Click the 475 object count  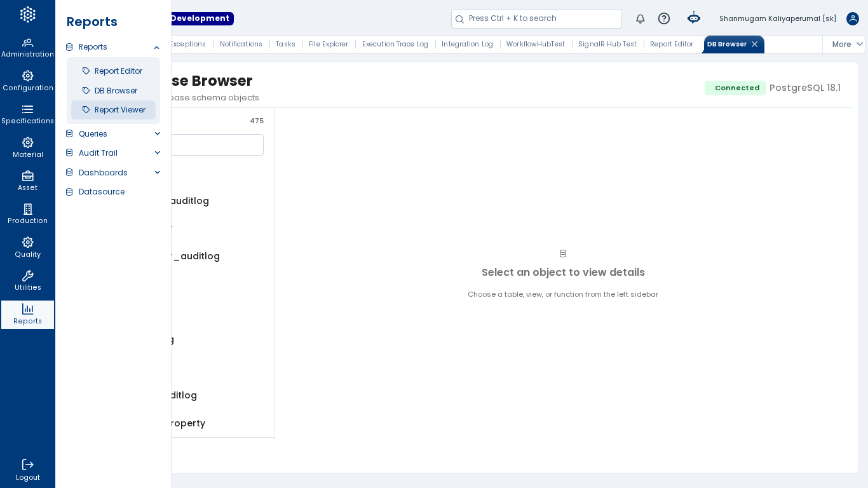tap(257, 121)
